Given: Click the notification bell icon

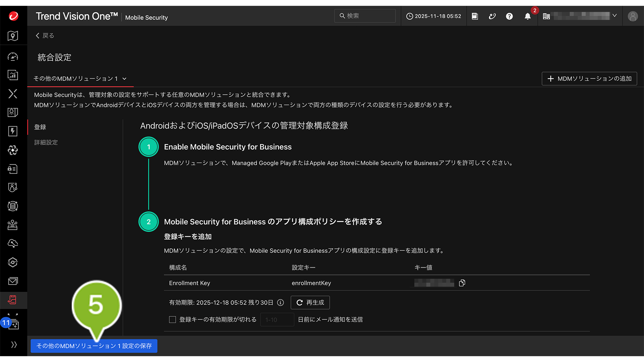Looking at the screenshot, I should coord(527,16).
